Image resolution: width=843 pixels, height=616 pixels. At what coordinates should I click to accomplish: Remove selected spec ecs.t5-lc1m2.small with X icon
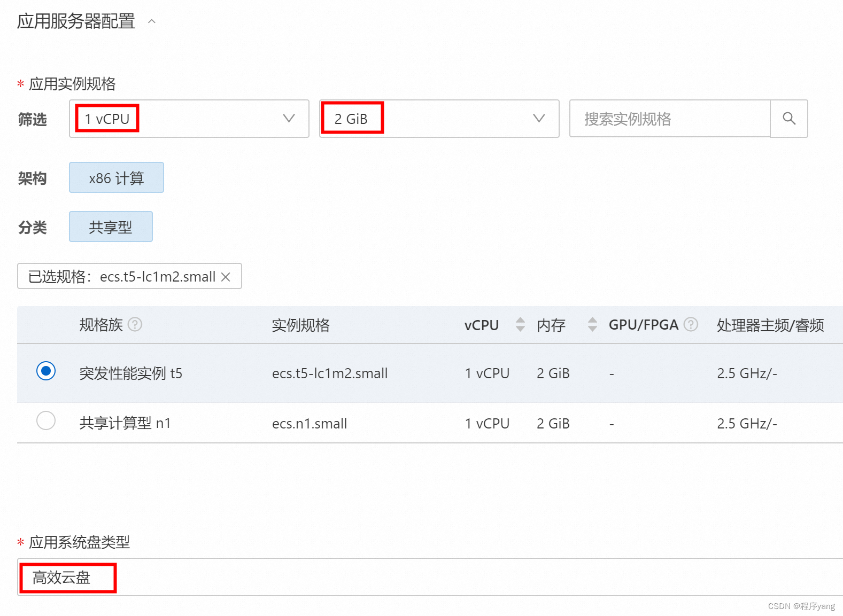226,277
